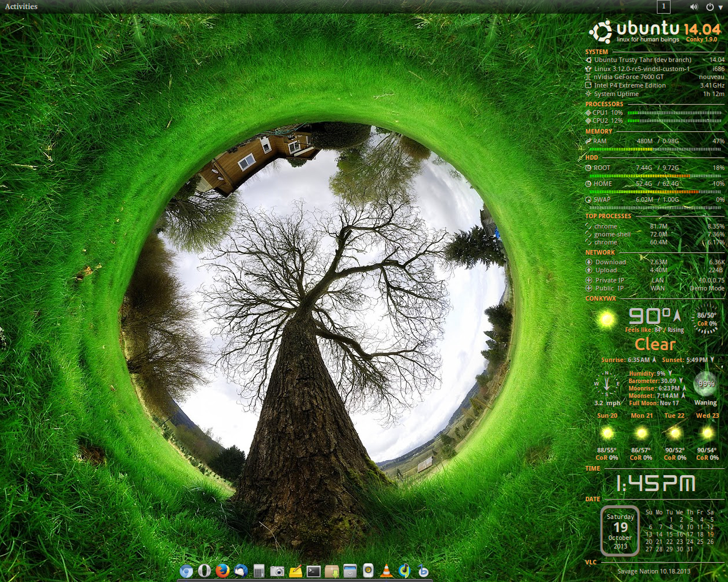This screenshot has width=728, height=582.
Task: Click 'Conky 1.9.0' version text
Action: pos(701,39)
